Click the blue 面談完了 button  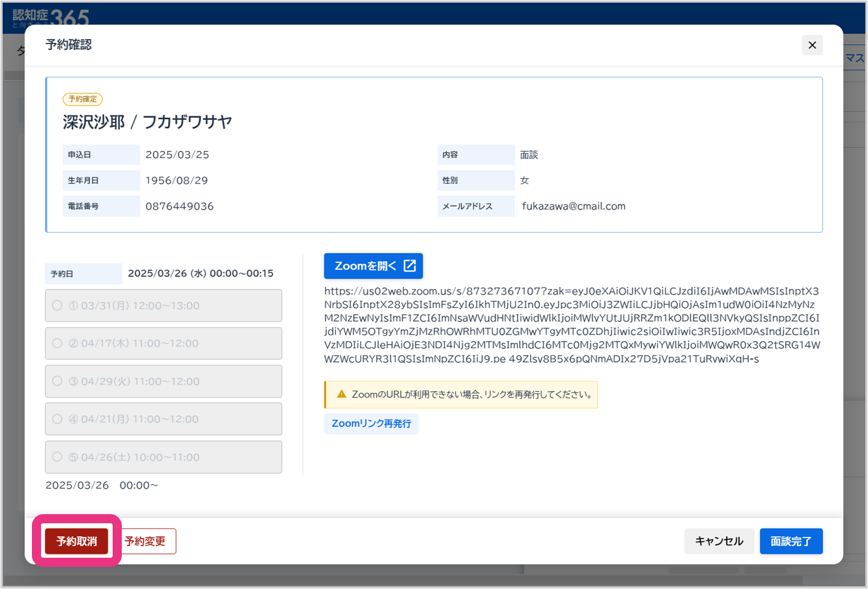coord(791,541)
